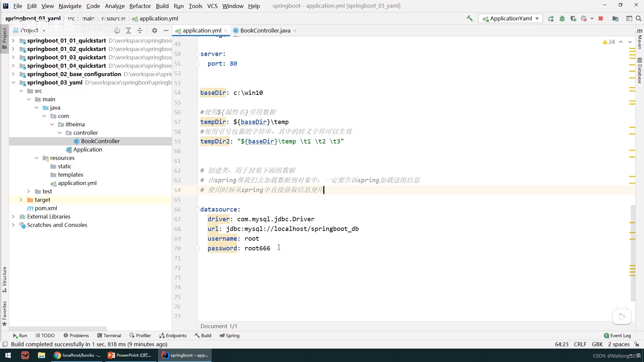Switch to PowerPoint taskbar item
This screenshot has width=644, height=362.
[130, 355]
